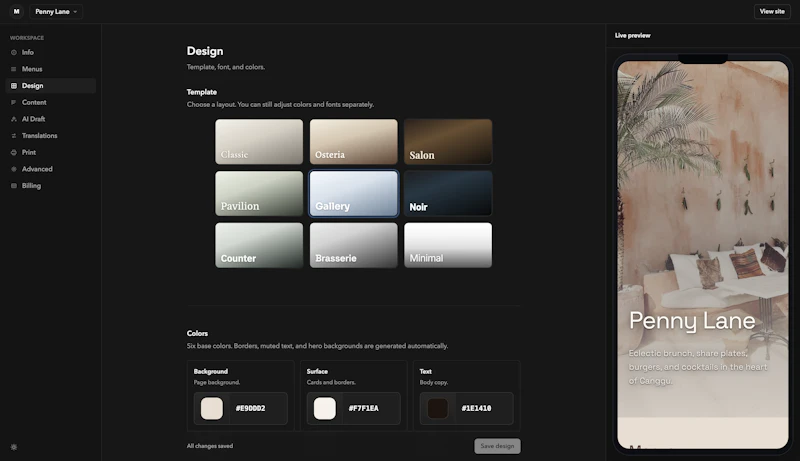The height and width of the screenshot is (461, 800).
Task: Open the Info page label
Action: (28, 53)
